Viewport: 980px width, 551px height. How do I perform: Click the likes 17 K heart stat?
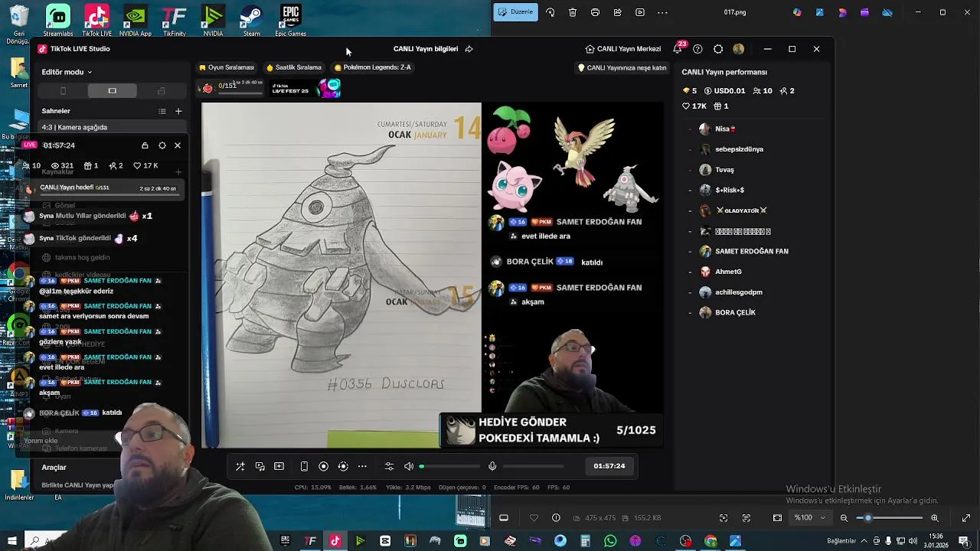145,165
